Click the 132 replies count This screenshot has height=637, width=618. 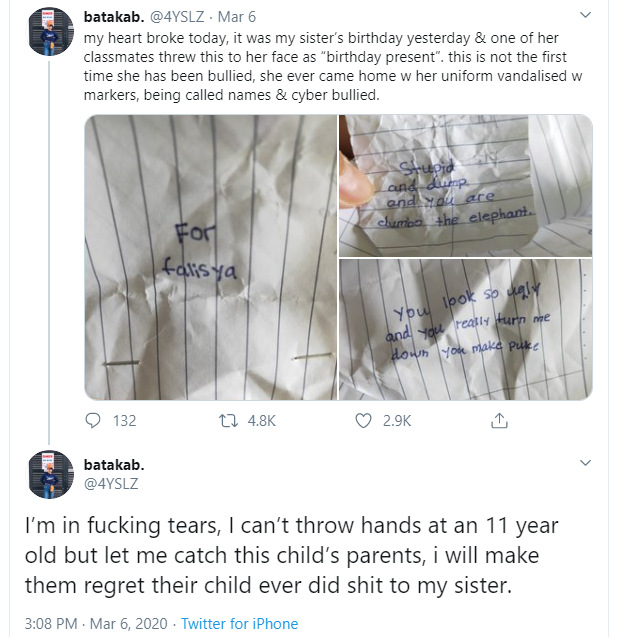tap(124, 421)
